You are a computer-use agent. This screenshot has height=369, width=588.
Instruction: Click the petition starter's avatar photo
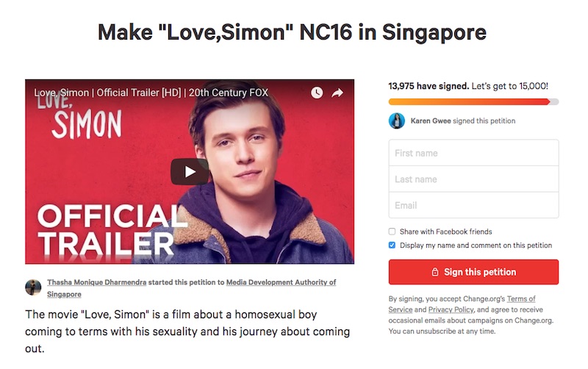pyautogui.click(x=33, y=287)
